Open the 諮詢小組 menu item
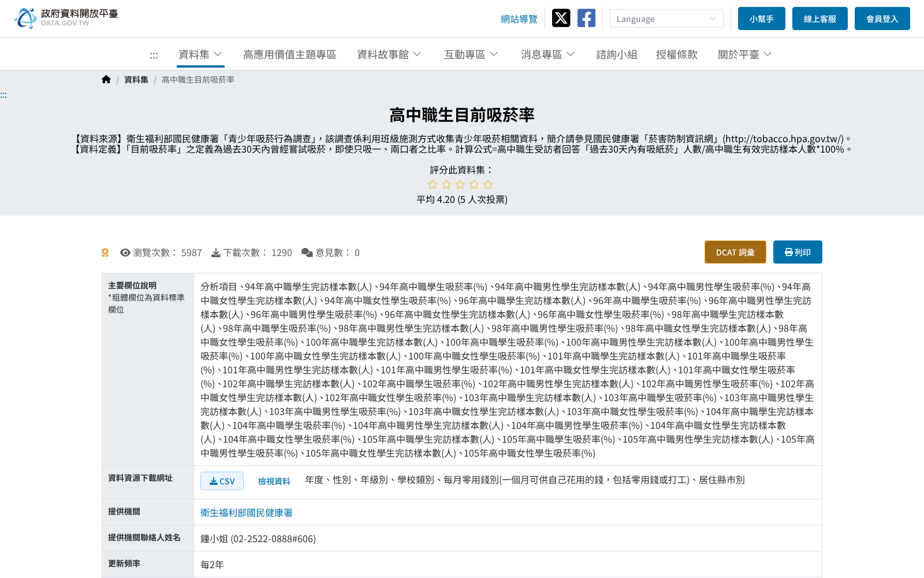The height and width of the screenshot is (578, 924). click(x=617, y=54)
